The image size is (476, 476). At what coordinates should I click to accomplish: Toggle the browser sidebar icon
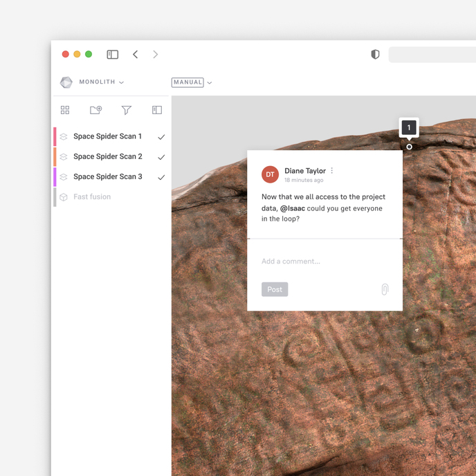112,55
